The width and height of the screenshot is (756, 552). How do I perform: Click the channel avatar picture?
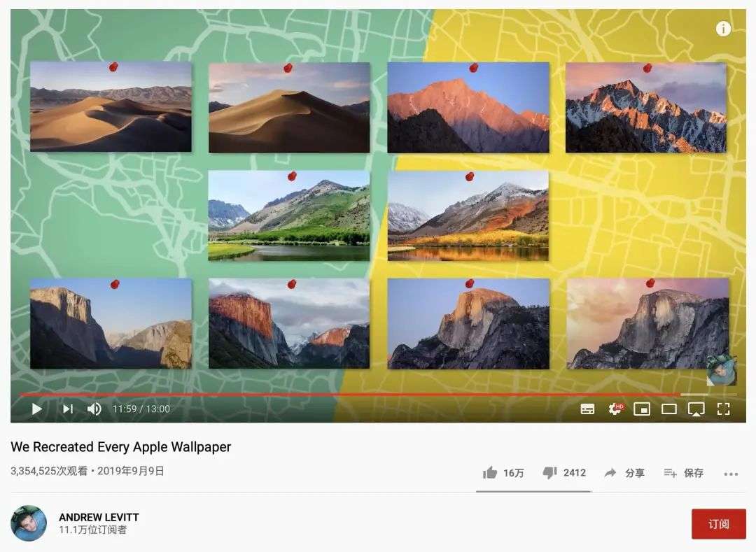(29, 523)
